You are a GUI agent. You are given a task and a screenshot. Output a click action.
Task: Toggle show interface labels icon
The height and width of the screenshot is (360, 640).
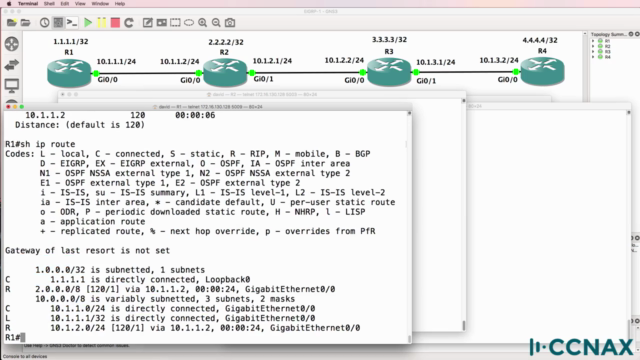click(58, 22)
